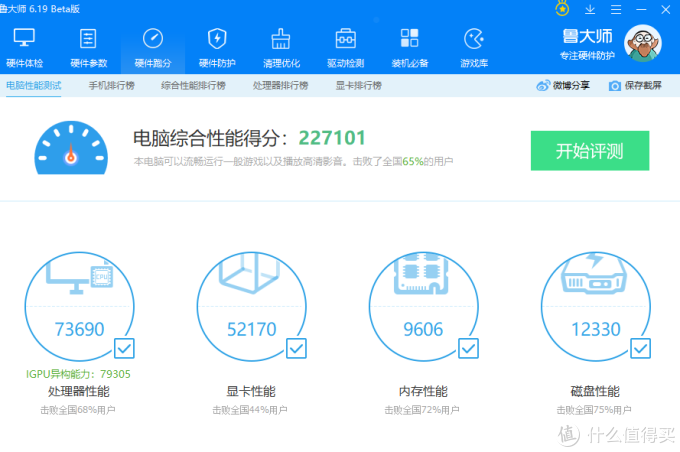
Task: Click the 专注硬件防护 slogan text
Action: pyautogui.click(x=587, y=56)
